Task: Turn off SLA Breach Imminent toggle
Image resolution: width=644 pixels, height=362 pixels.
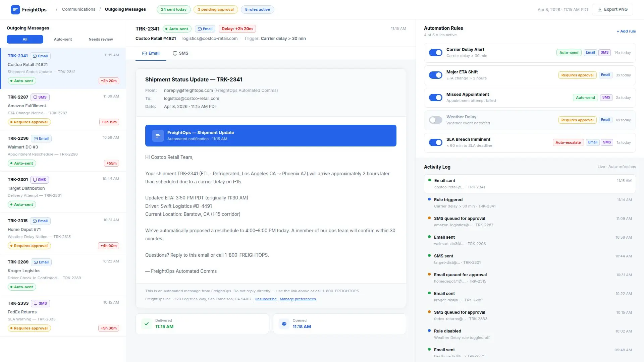Action: click(x=435, y=142)
